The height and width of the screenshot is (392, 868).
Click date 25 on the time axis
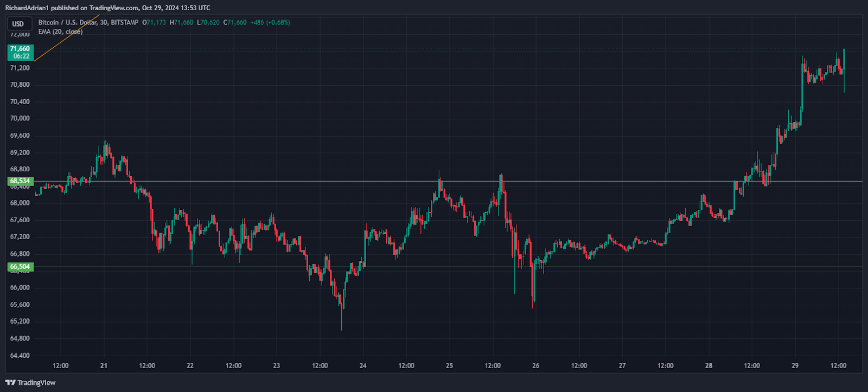pyautogui.click(x=449, y=365)
